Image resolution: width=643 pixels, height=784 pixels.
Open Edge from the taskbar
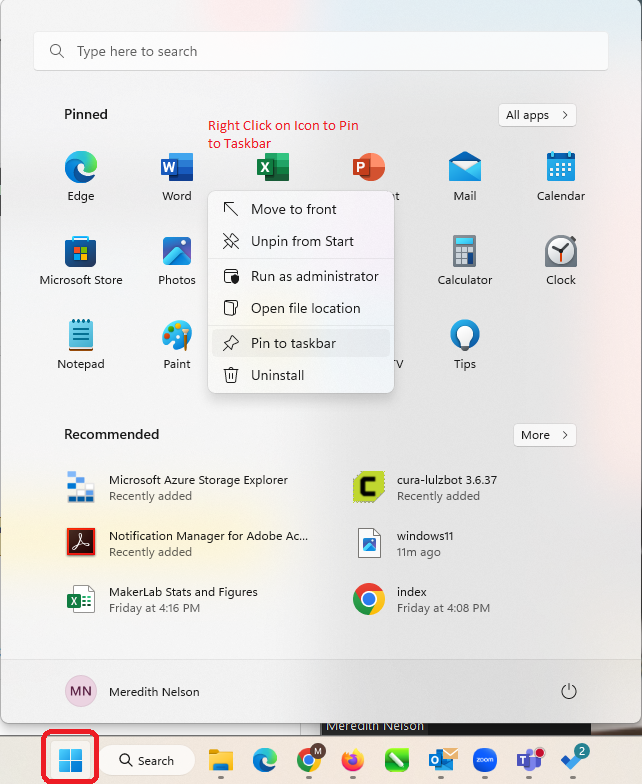click(265, 760)
